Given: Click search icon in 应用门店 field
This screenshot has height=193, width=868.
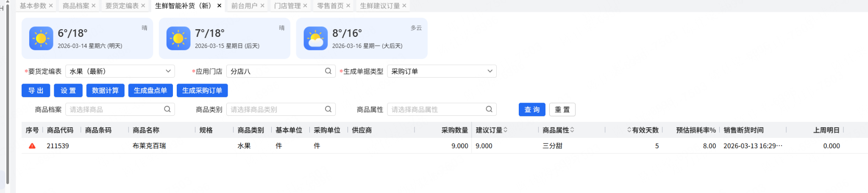Looking at the screenshot, I should (x=328, y=71).
